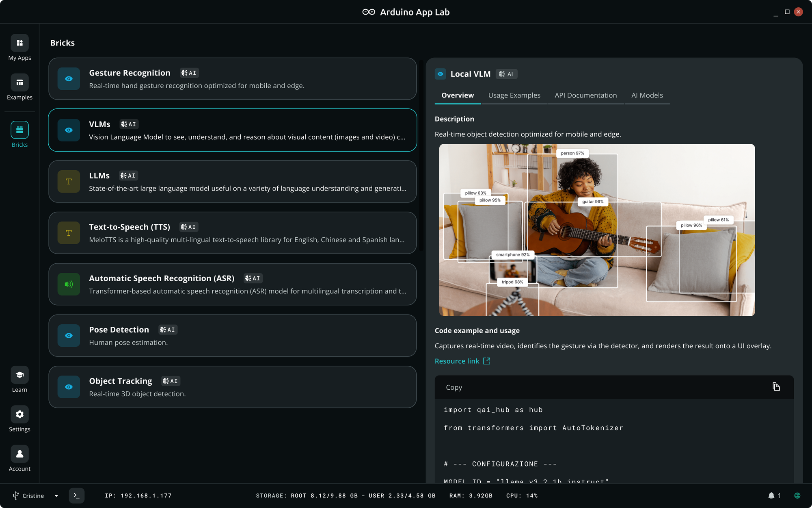Expand the Cristine board dropdown arrow
The height and width of the screenshot is (508, 812).
[x=56, y=496]
